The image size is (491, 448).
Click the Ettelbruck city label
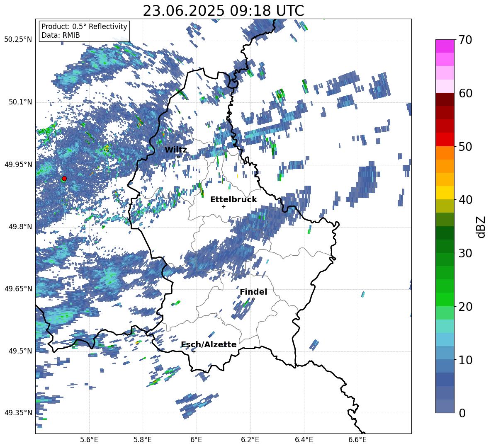pyautogui.click(x=233, y=199)
